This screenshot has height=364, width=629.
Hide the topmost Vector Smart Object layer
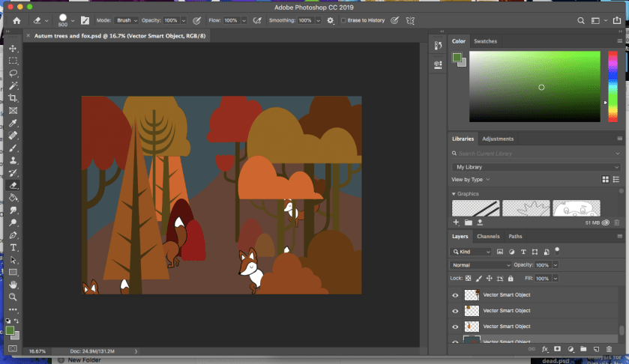[455, 295]
